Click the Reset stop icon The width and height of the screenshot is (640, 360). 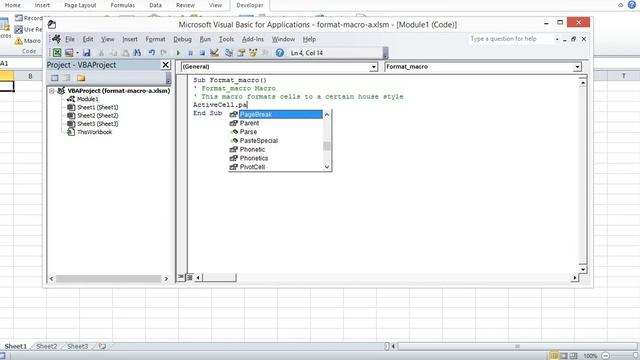pos(202,53)
